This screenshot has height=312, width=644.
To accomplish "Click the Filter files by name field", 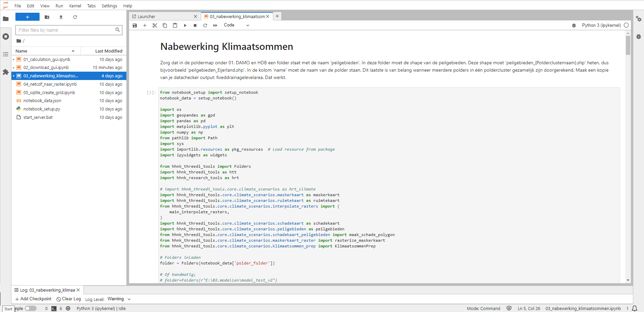I will click(x=69, y=30).
